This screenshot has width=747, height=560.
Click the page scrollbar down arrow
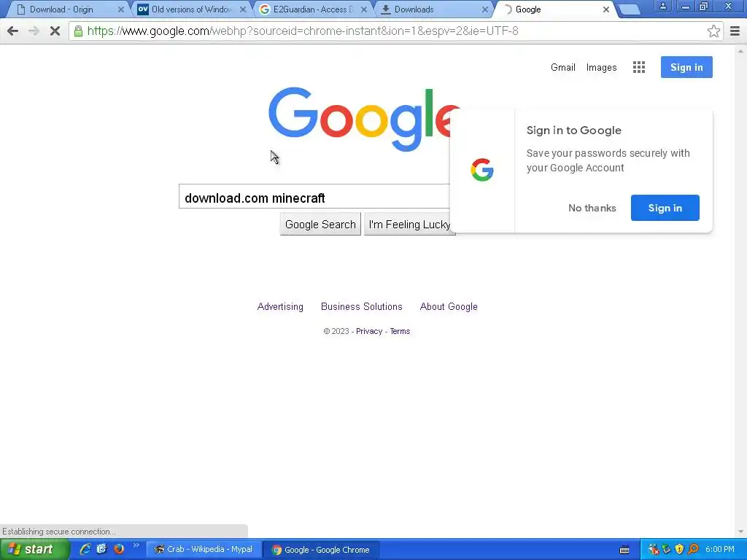[x=740, y=531]
